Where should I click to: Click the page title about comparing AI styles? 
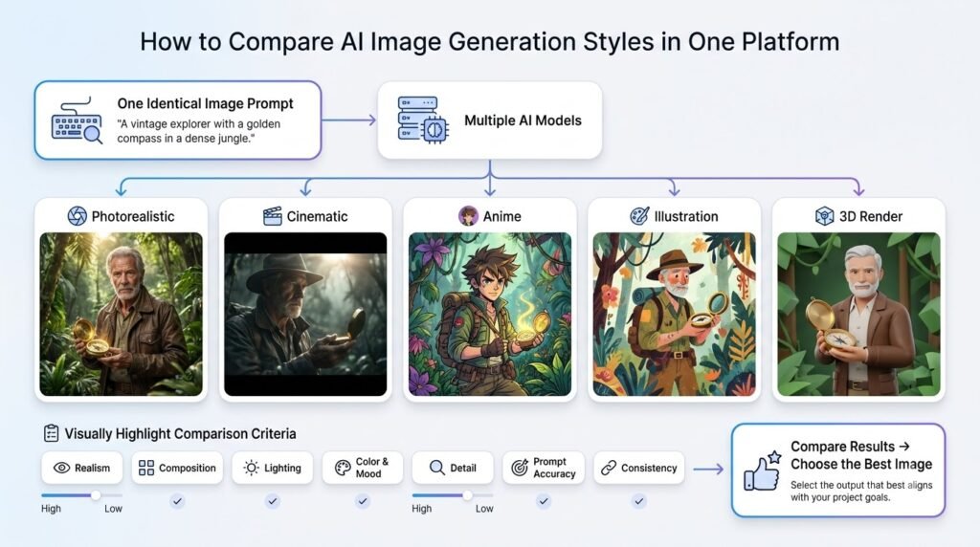tap(489, 42)
